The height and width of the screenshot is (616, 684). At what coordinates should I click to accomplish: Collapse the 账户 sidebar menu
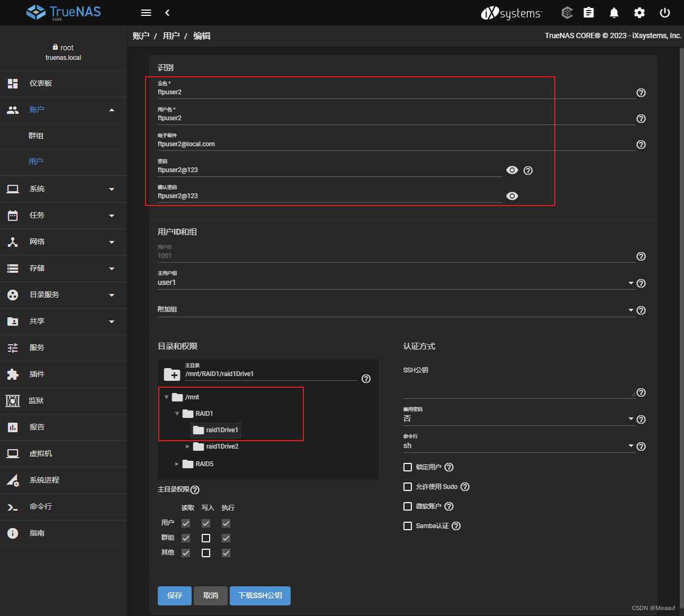[x=64, y=110]
